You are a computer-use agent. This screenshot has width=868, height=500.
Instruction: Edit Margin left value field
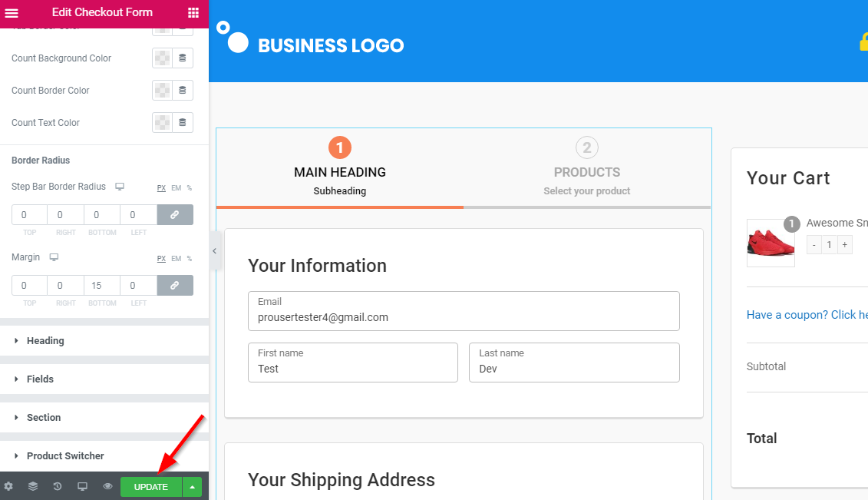point(138,285)
